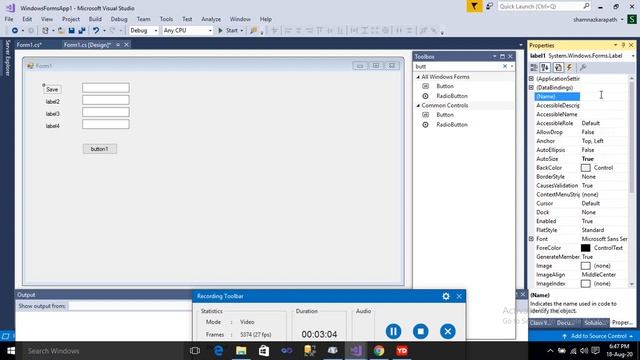Click button1 on the form designer
The image size is (640, 360).
[x=100, y=149]
